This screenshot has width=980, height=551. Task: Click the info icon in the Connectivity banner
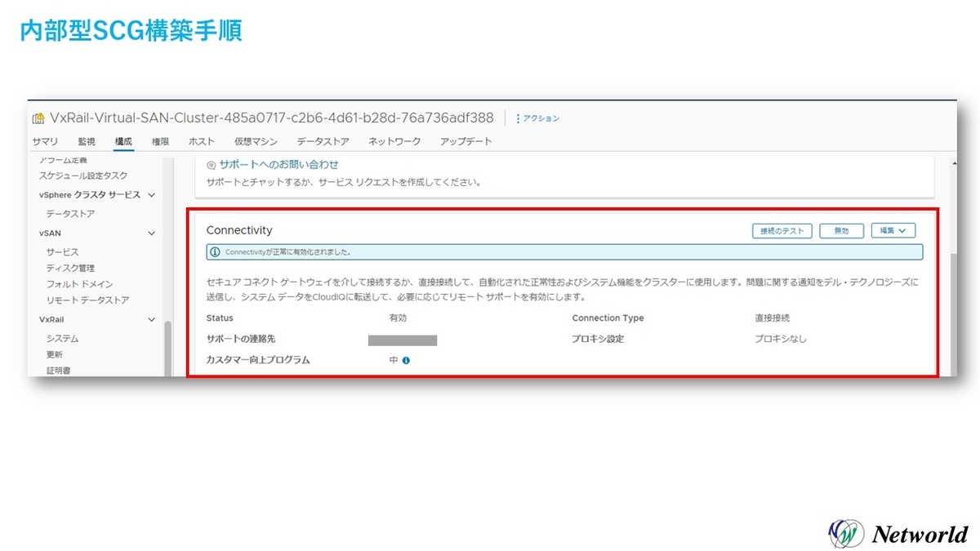[x=216, y=252]
